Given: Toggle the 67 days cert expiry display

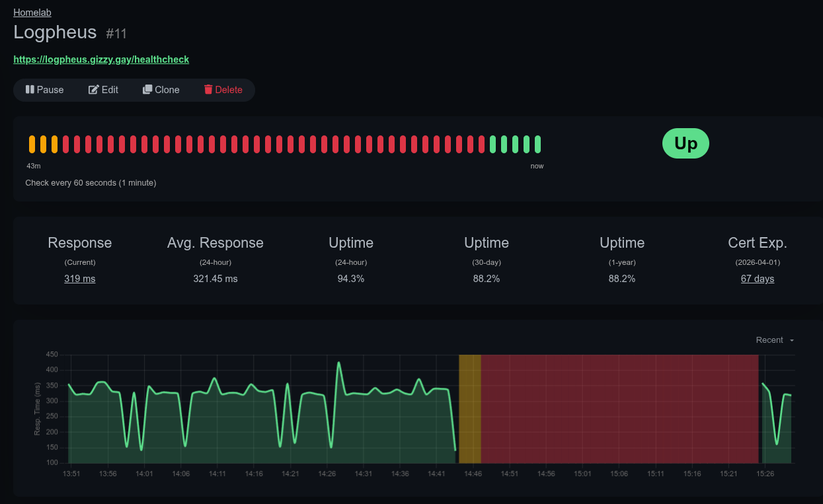Looking at the screenshot, I should 757,279.
